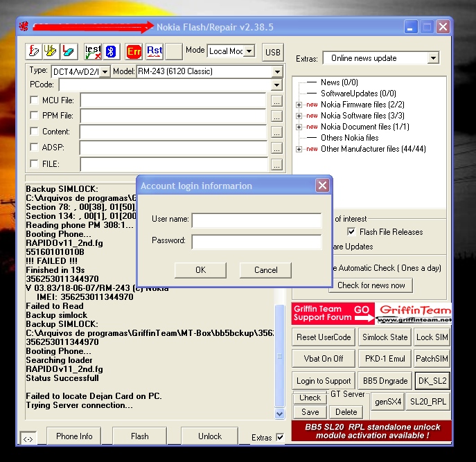Toggle the Flash File Releases checkbox
Image resolution: width=476 pixels, height=462 pixels.
[x=351, y=232]
